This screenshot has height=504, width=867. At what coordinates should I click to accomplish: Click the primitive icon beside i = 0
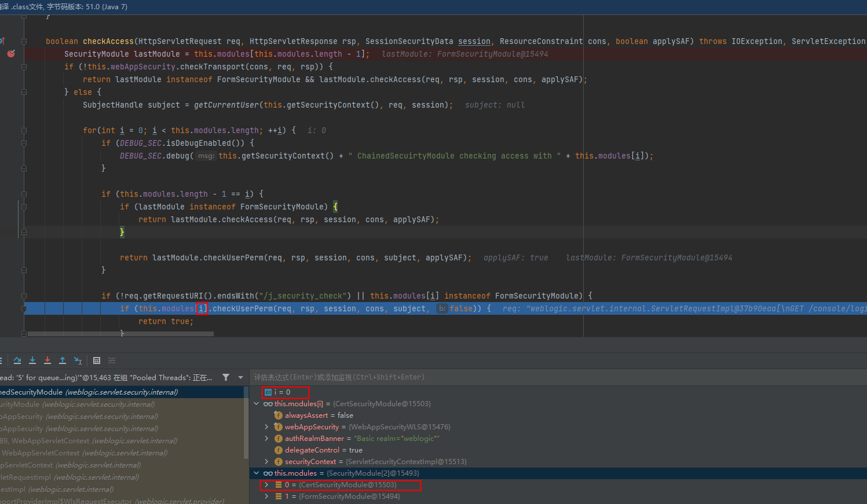pyautogui.click(x=268, y=392)
